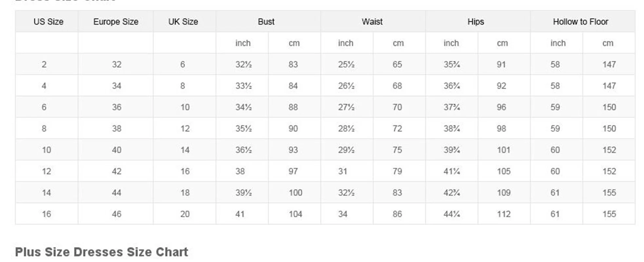Click the 33½ inch bust cell
644x262 pixels.
pyautogui.click(x=243, y=86)
